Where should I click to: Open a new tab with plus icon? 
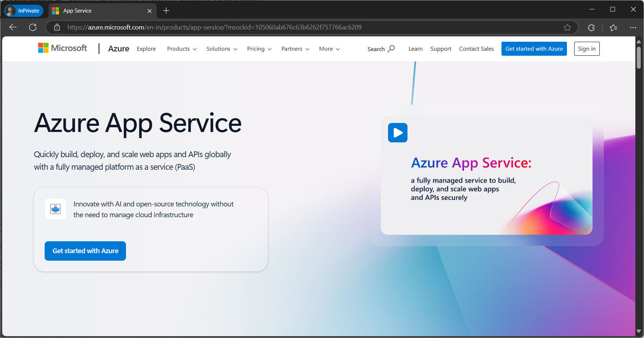[166, 11]
